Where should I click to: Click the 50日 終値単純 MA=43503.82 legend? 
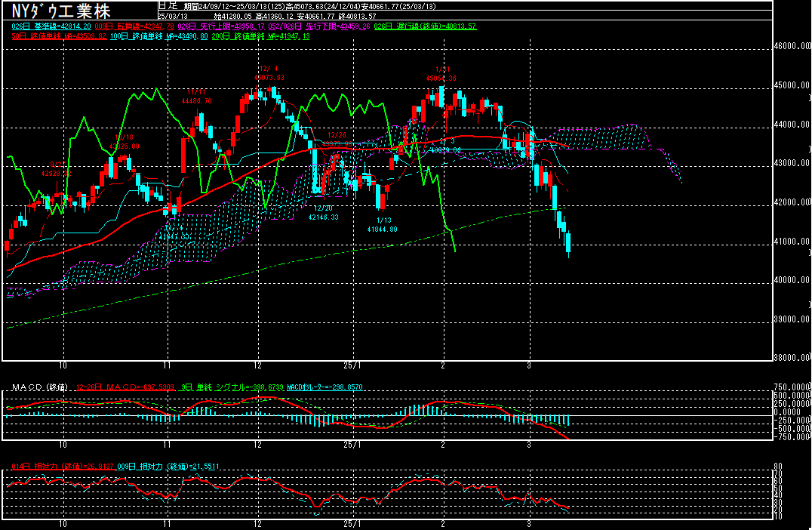tap(59, 36)
